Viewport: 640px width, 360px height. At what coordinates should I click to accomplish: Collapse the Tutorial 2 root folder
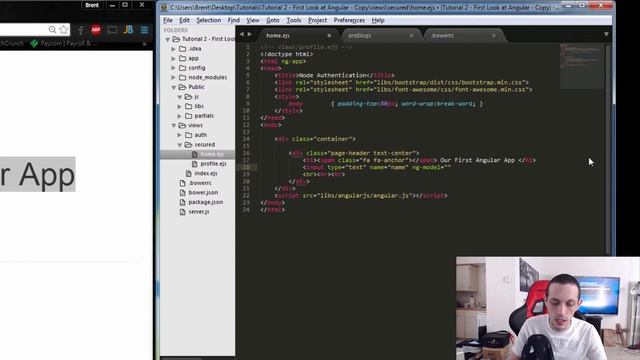coord(167,39)
